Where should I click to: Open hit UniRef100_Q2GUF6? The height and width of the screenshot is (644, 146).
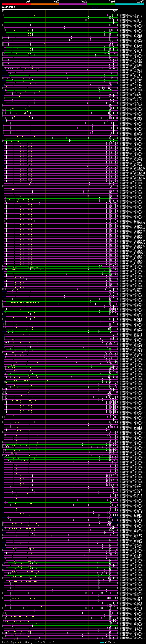(x=131, y=427)
